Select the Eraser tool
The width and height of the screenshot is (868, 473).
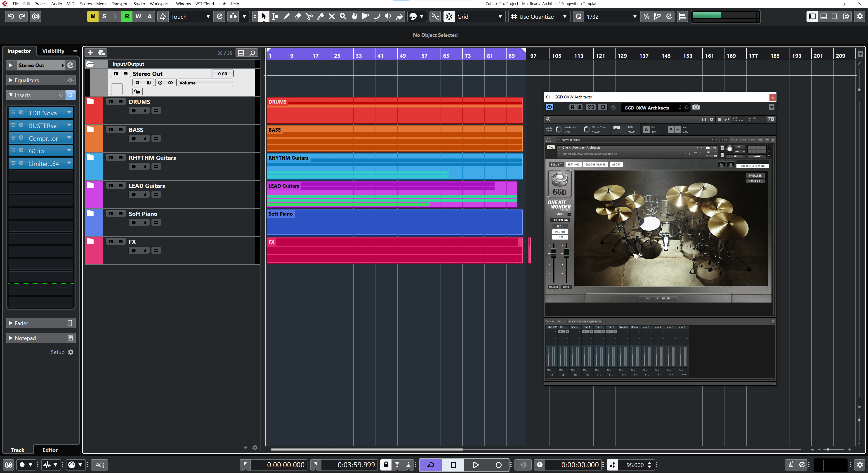tap(297, 16)
